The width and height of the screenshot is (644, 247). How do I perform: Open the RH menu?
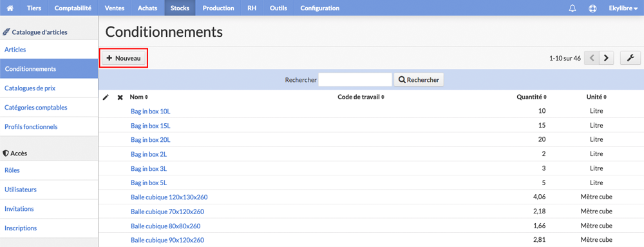(252, 8)
